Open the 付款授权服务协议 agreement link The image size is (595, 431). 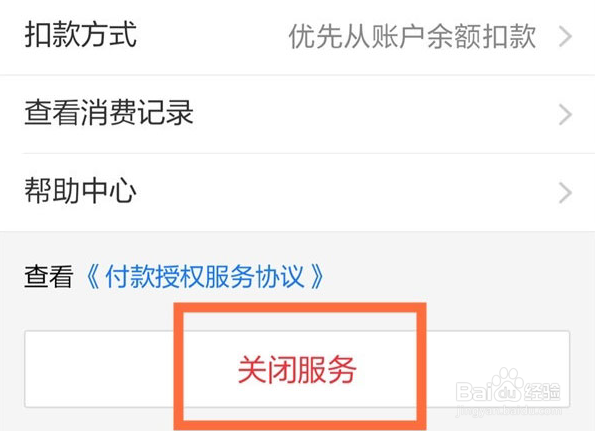pyautogui.click(x=205, y=276)
